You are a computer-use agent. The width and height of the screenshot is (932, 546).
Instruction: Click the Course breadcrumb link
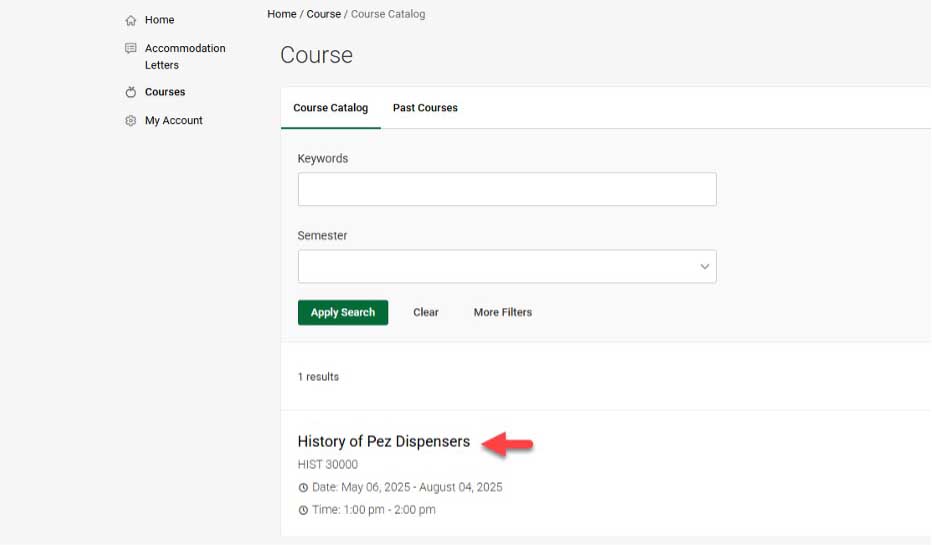pos(323,14)
